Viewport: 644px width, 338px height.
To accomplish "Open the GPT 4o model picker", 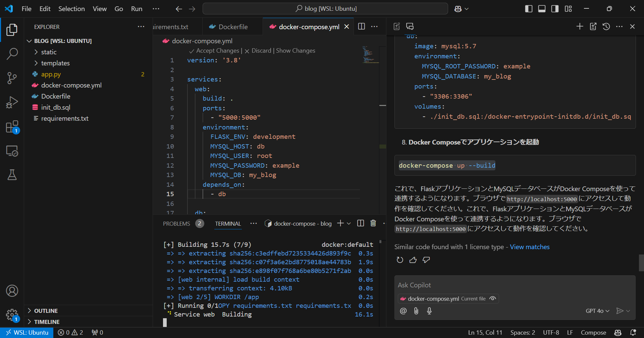I will pyautogui.click(x=597, y=311).
